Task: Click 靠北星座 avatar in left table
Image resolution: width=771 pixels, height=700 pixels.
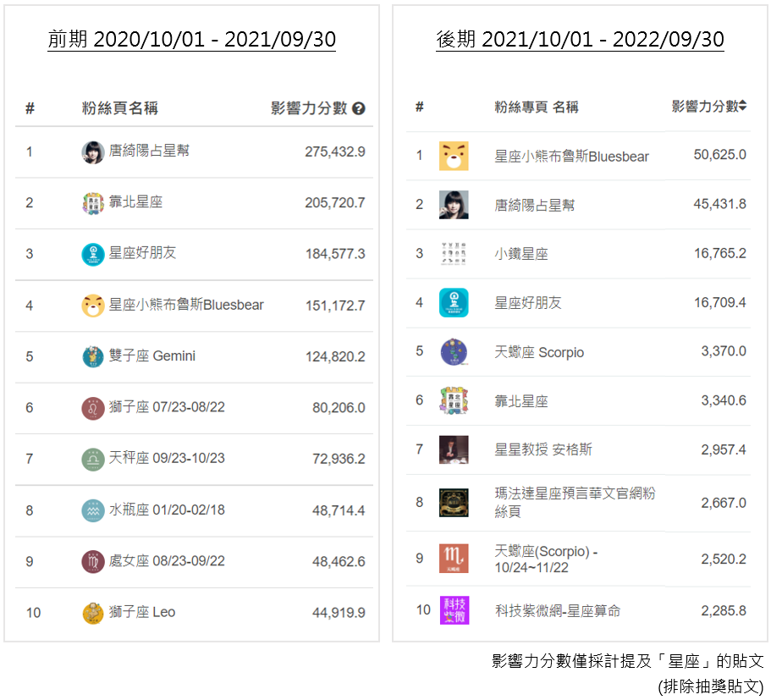Action: (93, 203)
